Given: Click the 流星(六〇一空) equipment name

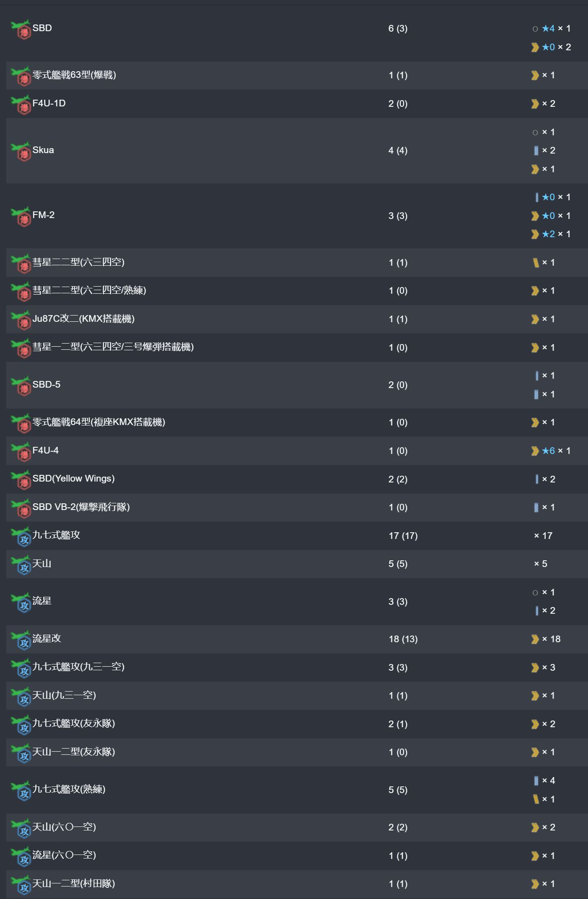Looking at the screenshot, I should pyautogui.click(x=64, y=855).
